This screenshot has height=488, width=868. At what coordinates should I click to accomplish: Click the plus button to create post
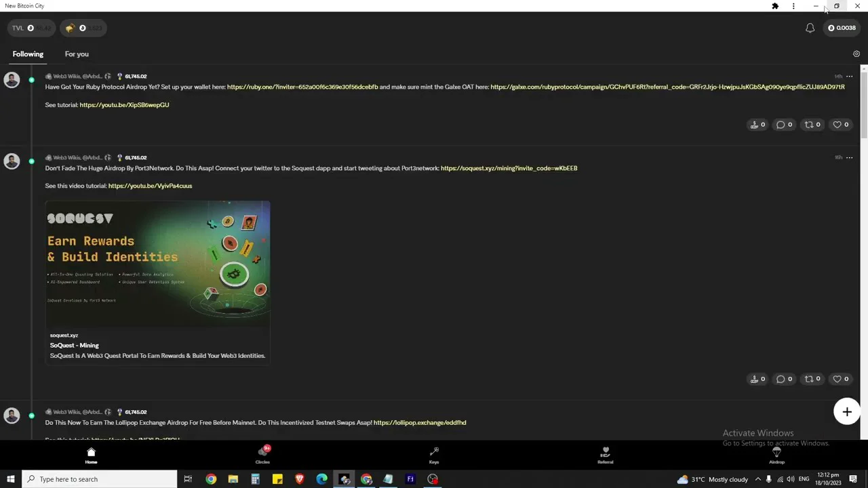coord(847,412)
